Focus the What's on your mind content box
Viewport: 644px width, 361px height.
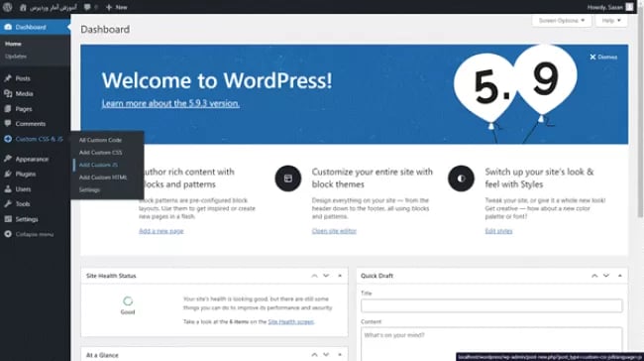click(491, 344)
